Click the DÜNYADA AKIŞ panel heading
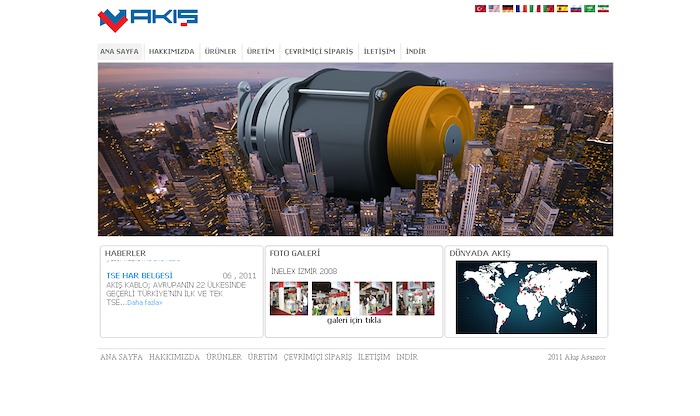 [x=480, y=253]
